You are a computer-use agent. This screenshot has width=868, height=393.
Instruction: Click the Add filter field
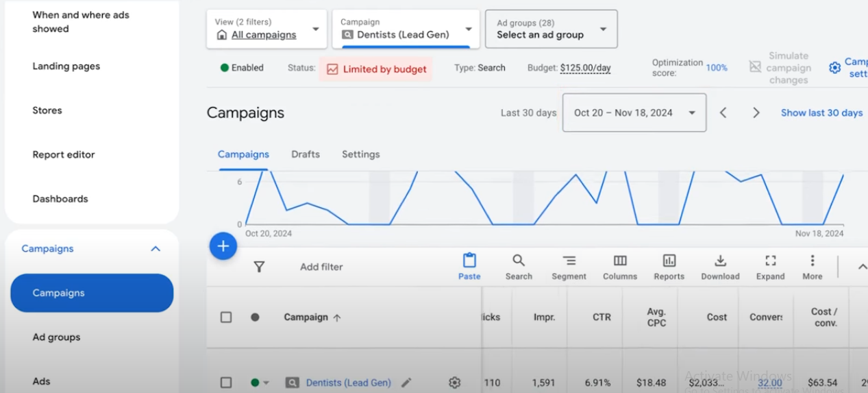pyautogui.click(x=321, y=267)
